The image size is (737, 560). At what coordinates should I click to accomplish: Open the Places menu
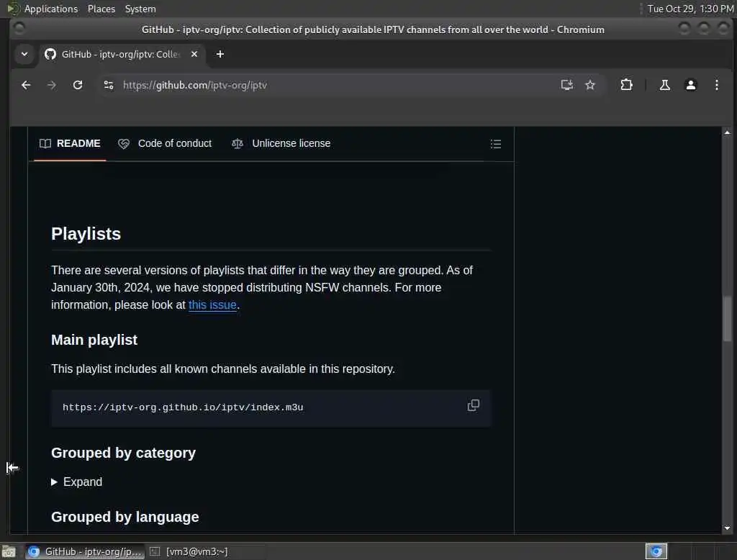click(101, 9)
